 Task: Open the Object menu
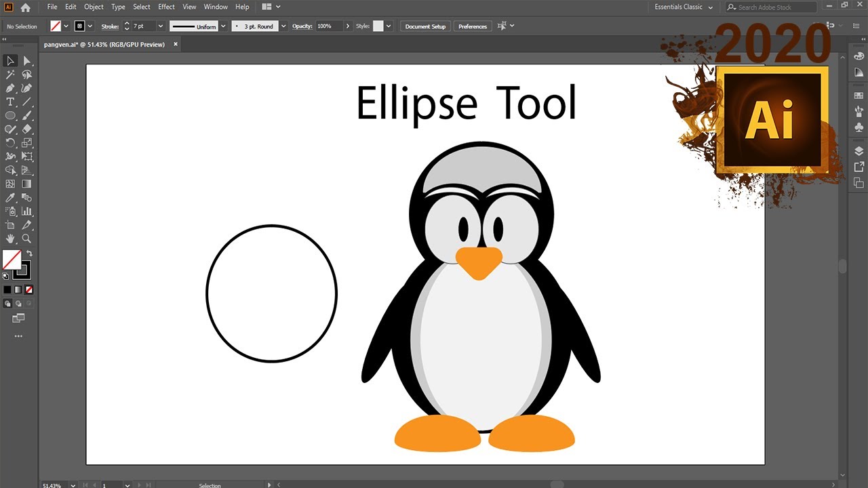coord(94,7)
